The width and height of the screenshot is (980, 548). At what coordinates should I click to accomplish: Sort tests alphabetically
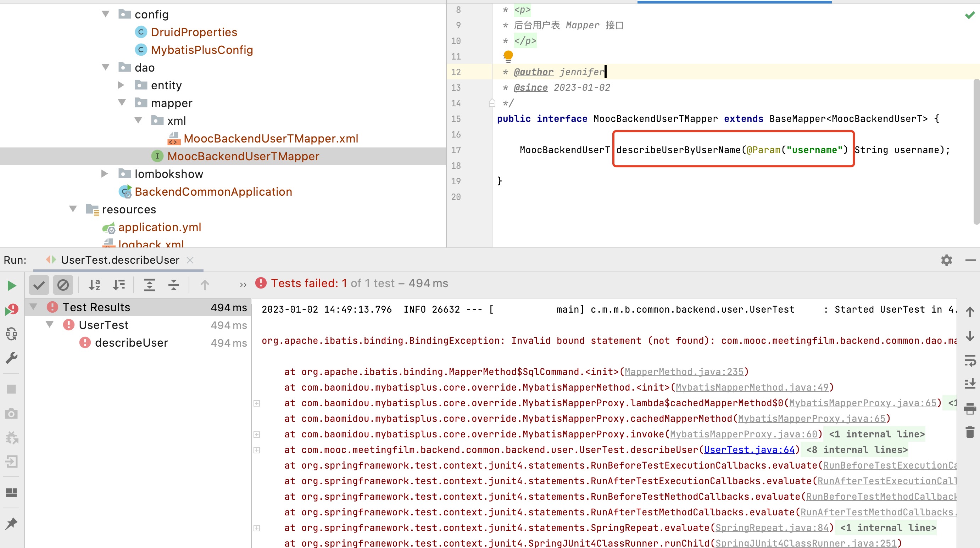(x=94, y=285)
